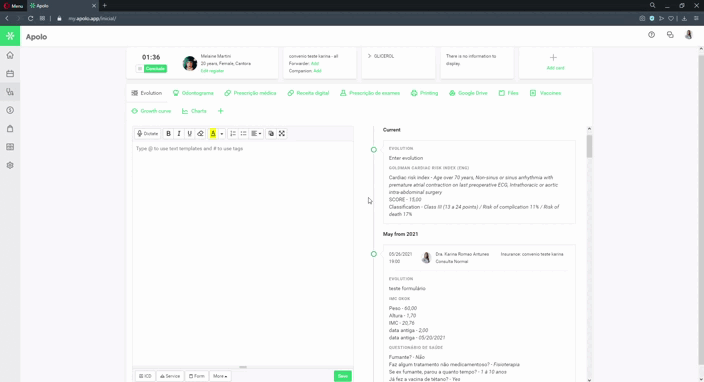Open the Opera Menu button
This screenshot has height=382, width=704.
[13, 6]
